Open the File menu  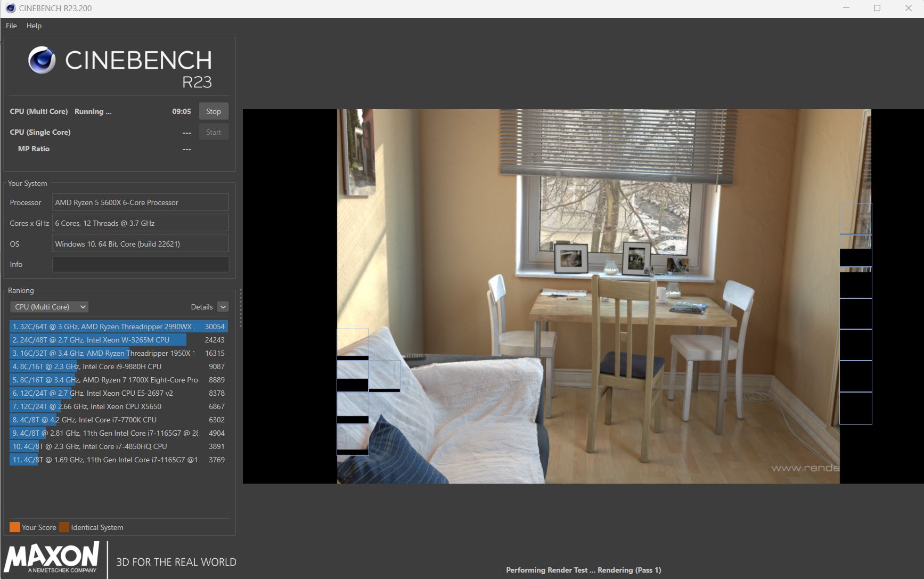click(11, 26)
